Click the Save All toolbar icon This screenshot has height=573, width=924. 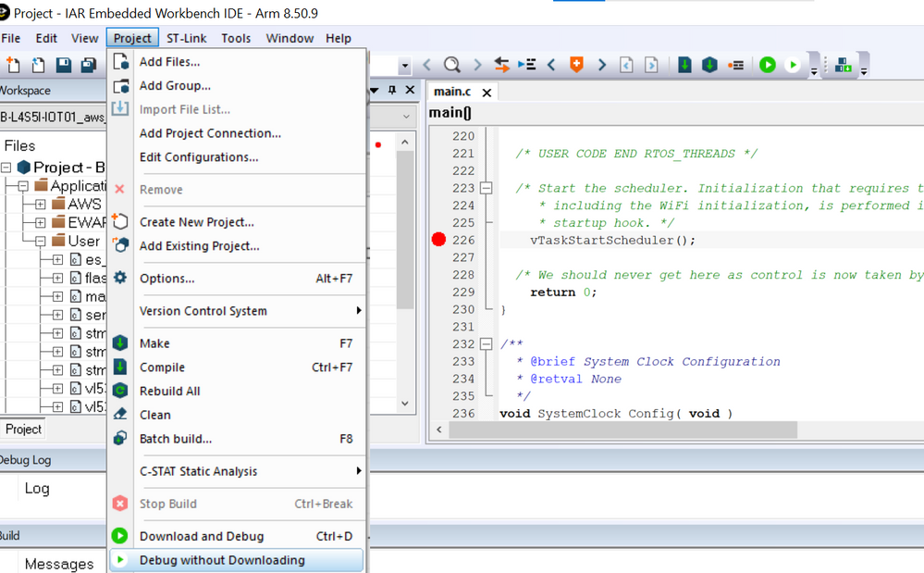point(89,64)
